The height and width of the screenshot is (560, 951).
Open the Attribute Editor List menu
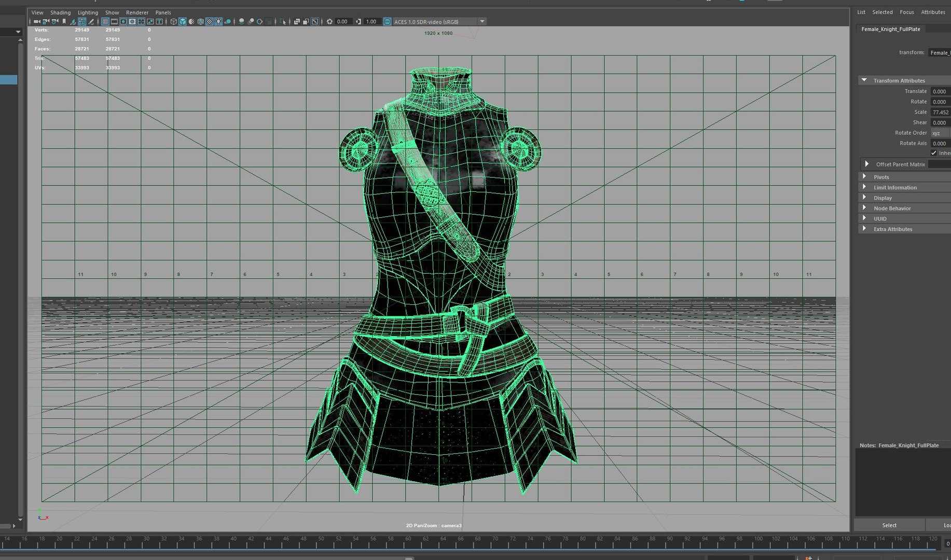point(861,12)
